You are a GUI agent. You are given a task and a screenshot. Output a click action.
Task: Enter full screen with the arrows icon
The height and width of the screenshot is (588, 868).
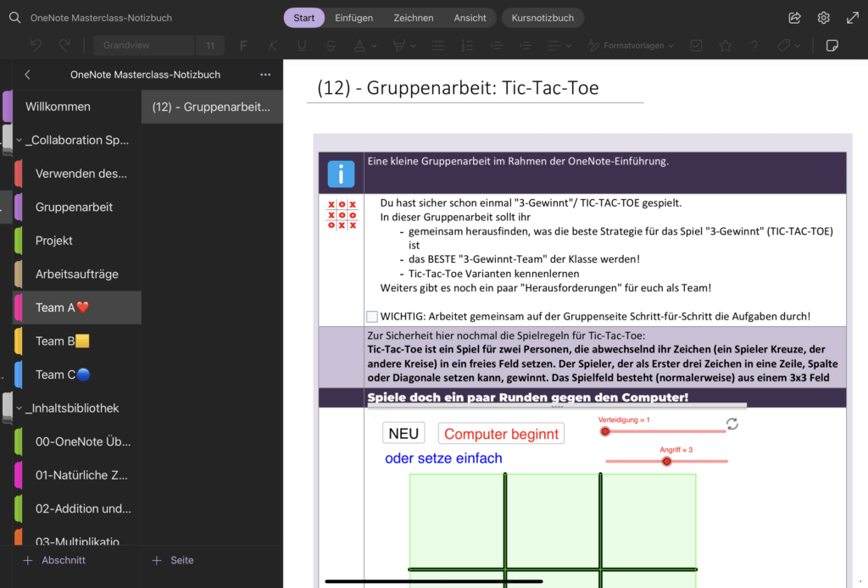(853, 18)
